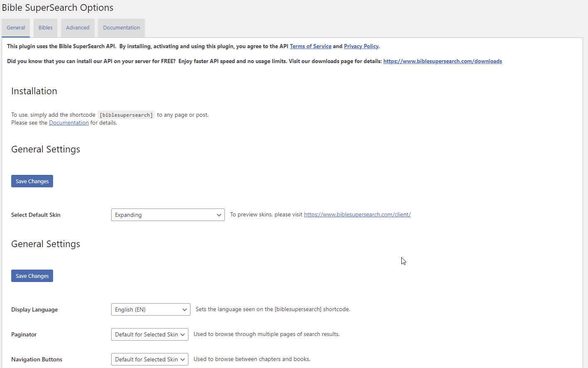Open the Display Language dropdown
588x368 pixels.
click(151, 309)
